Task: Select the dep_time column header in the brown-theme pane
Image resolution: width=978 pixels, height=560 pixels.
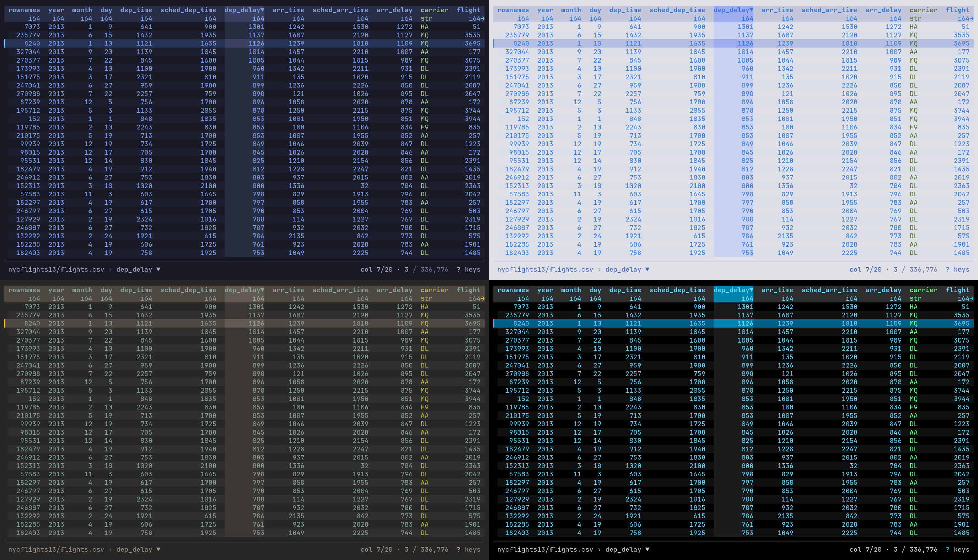Action: click(136, 290)
